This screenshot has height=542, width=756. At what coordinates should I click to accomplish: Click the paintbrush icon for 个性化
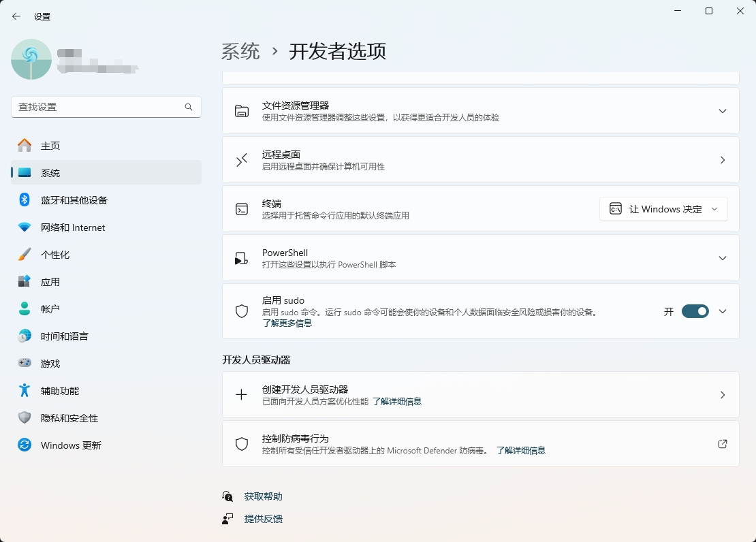click(x=25, y=254)
